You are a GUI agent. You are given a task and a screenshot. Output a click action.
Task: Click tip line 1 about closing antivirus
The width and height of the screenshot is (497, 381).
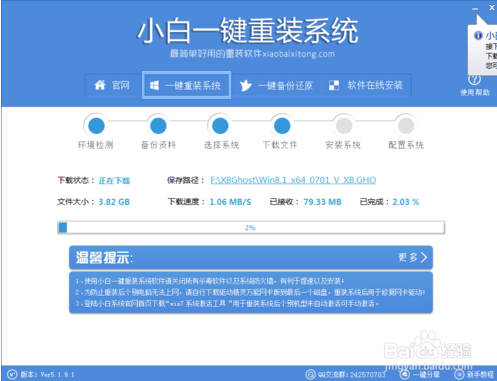click(210, 281)
